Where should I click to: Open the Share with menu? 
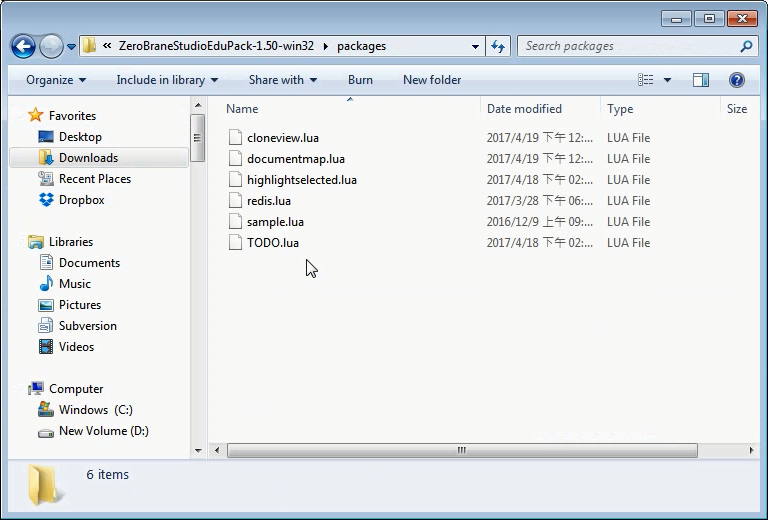tap(283, 80)
